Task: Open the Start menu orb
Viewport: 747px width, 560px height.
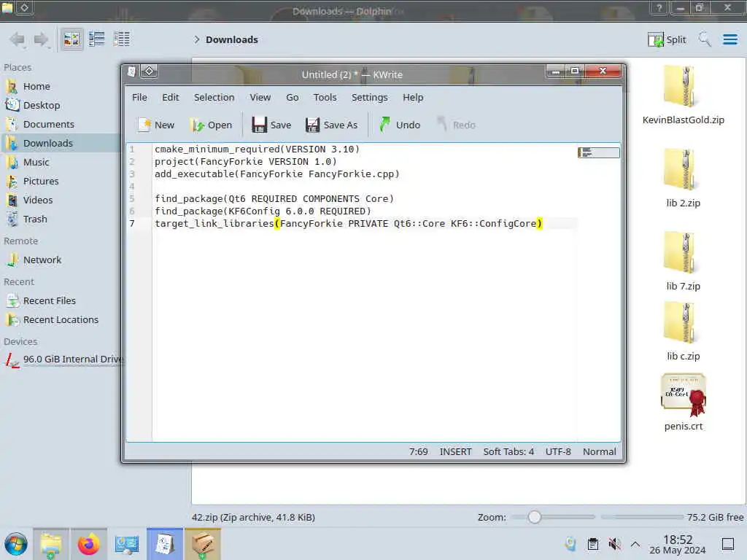Action: tap(16, 544)
